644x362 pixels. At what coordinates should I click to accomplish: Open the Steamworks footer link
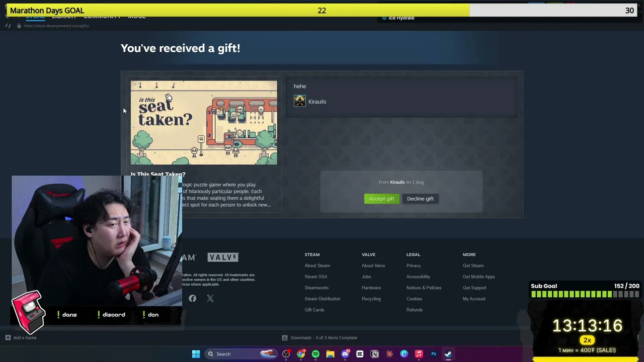point(316,288)
